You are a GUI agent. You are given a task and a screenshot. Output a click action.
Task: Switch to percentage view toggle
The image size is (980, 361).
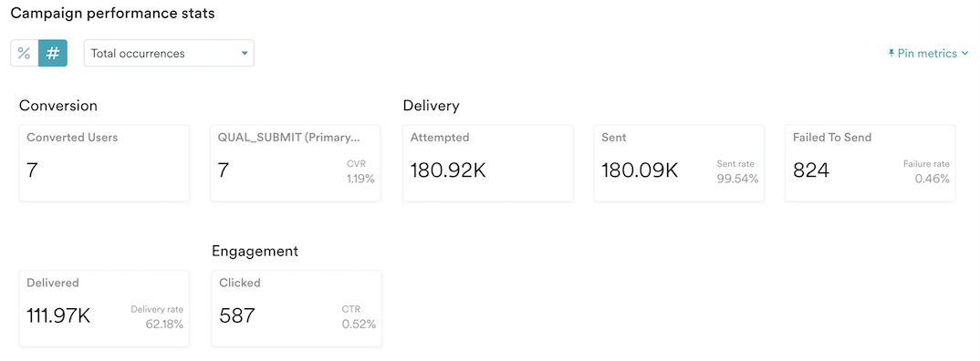tap(25, 53)
